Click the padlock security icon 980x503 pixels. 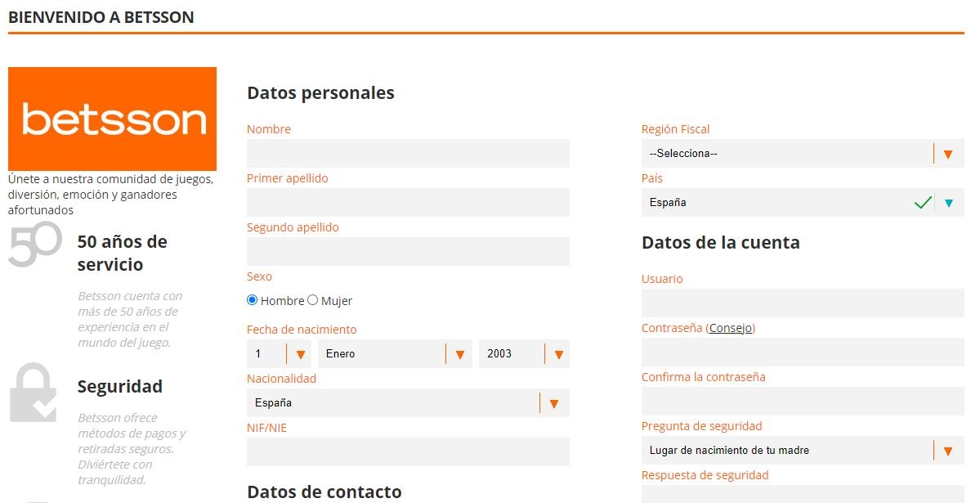[x=34, y=393]
